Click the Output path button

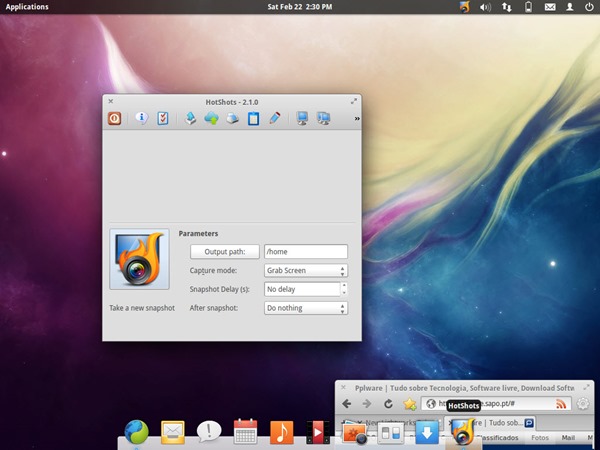[225, 252]
